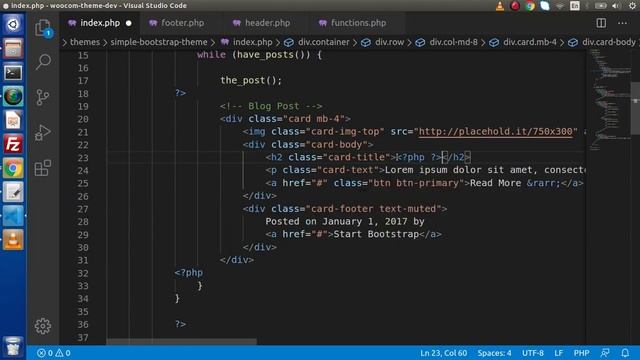Image resolution: width=640 pixels, height=360 pixels.
Task: Open the Run and Debug view
Action: point(43,133)
